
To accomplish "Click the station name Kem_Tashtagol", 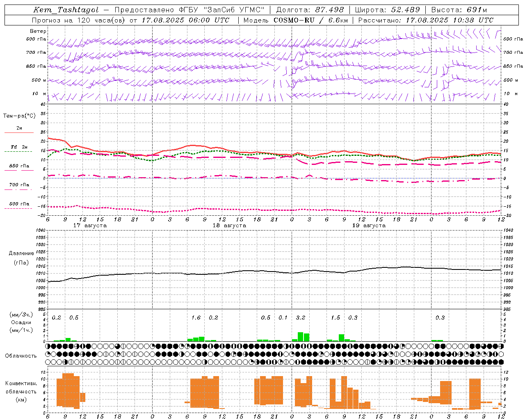I will coord(66,10).
